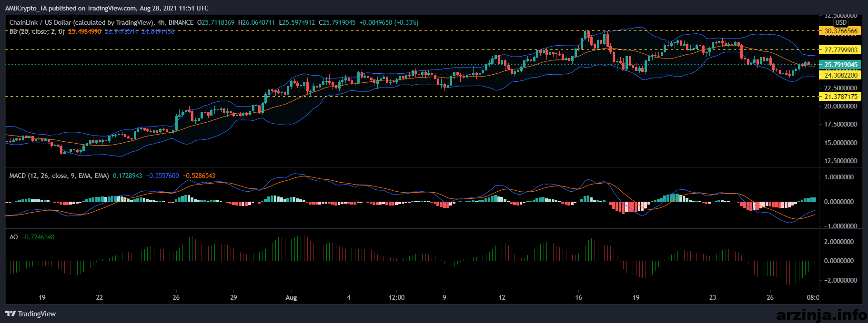This screenshot has width=868, height=323.
Task: Click the AO axis value 2.0000000
Action: point(838,242)
